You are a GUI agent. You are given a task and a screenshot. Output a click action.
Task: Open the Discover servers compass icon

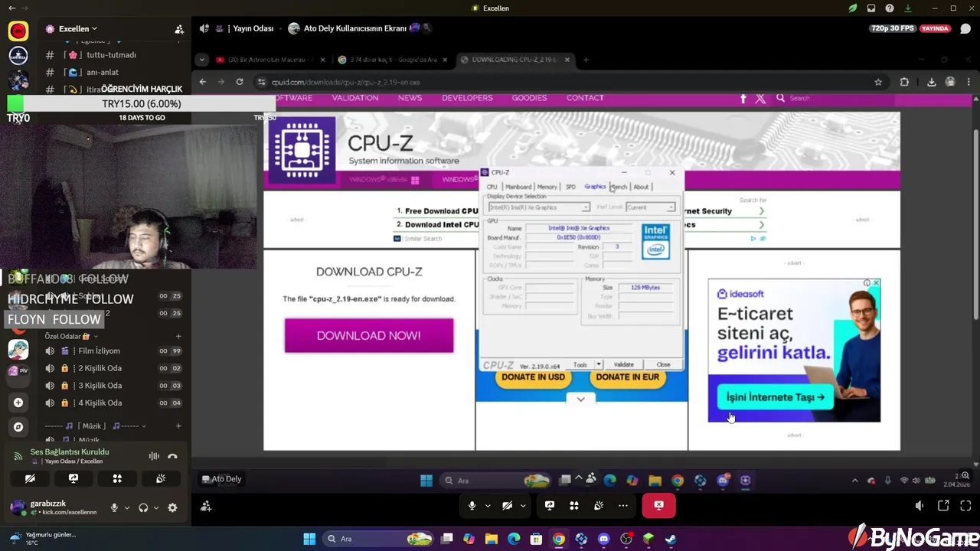(x=18, y=427)
